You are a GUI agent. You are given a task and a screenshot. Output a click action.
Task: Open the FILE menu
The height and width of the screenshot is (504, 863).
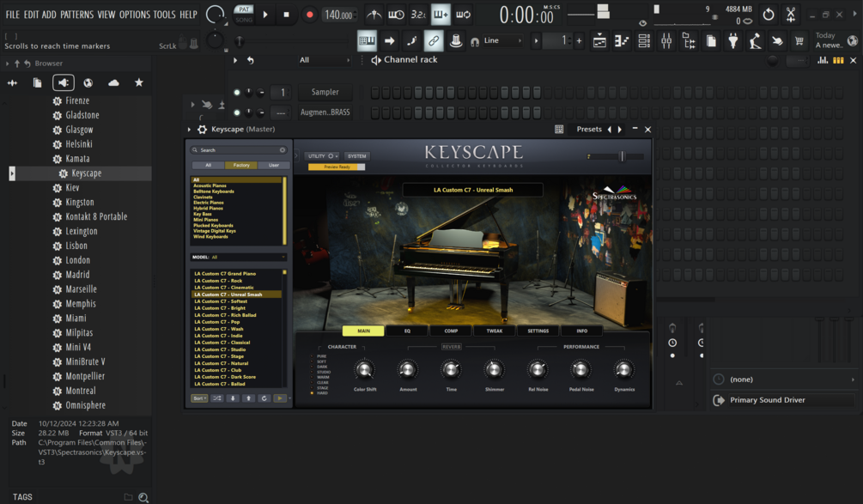(x=13, y=15)
